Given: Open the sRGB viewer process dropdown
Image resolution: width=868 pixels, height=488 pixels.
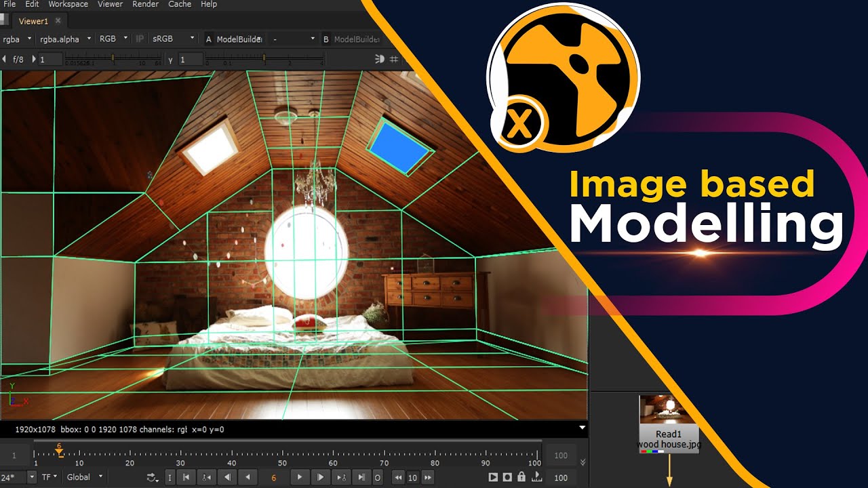Looking at the screenshot, I should click(x=173, y=39).
